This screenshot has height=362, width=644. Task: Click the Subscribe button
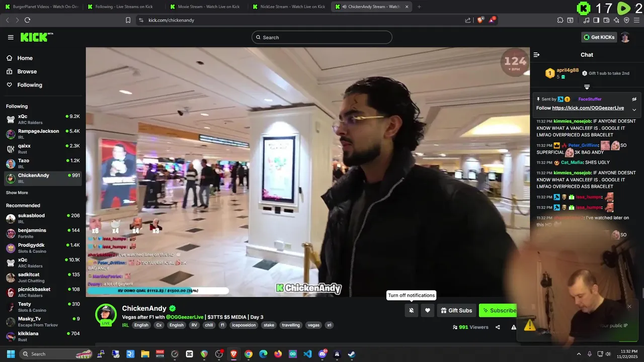point(498,310)
